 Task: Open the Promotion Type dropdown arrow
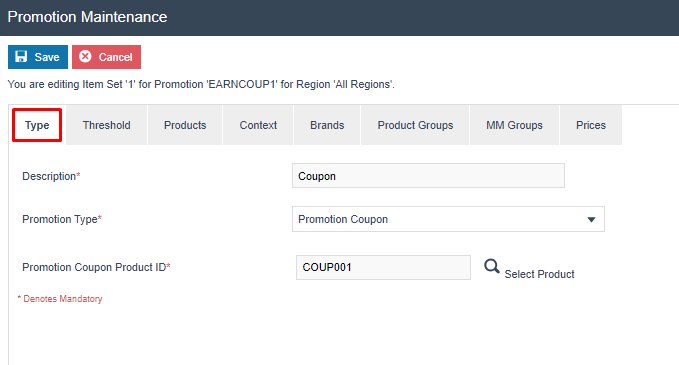[x=591, y=220]
